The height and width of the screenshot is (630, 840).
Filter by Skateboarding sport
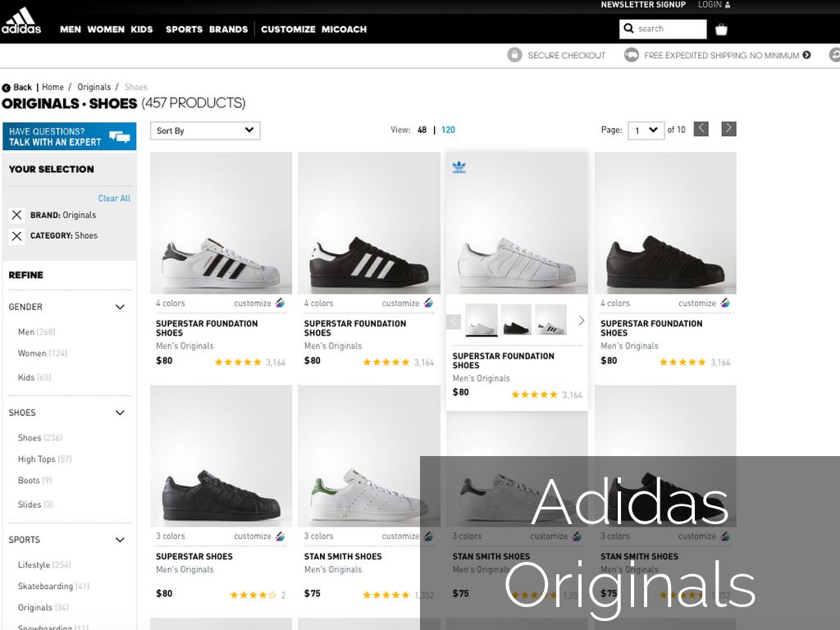tap(45, 587)
